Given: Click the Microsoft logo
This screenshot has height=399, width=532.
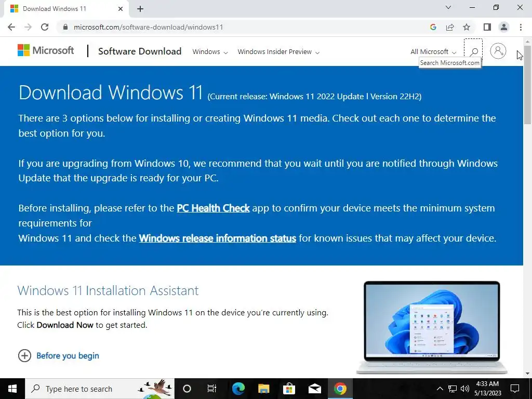Looking at the screenshot, I should 46,50.
